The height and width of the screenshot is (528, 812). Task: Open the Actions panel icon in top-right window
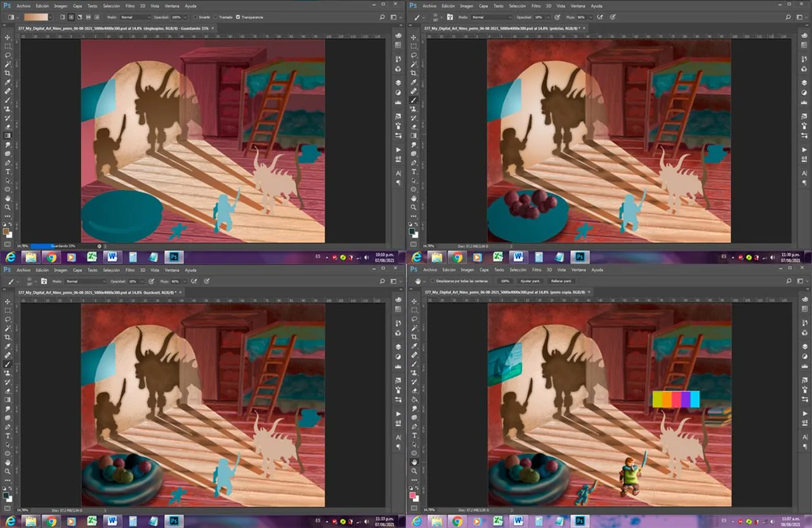coord(804,149)
